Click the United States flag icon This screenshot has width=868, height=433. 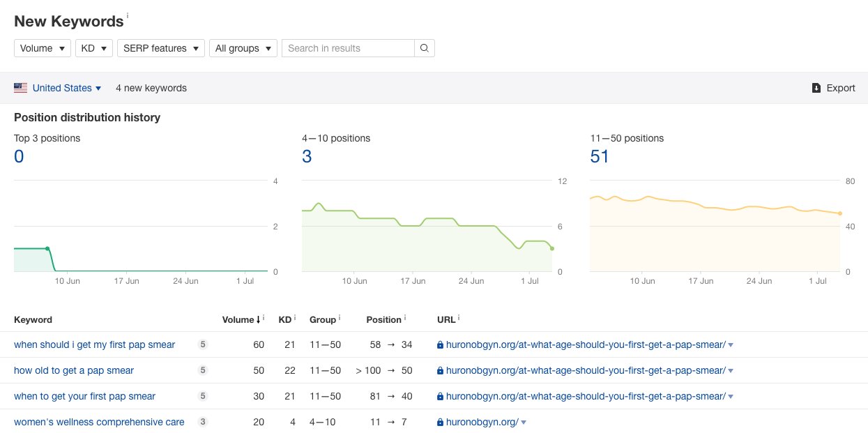click(20, 88)
